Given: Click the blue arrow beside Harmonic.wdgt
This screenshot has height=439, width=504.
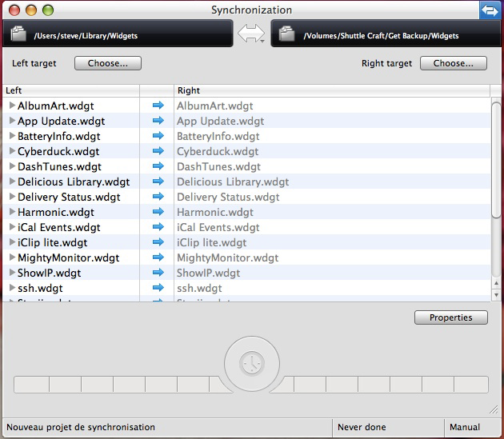Looking at the screenshot, I should point(158,212).
